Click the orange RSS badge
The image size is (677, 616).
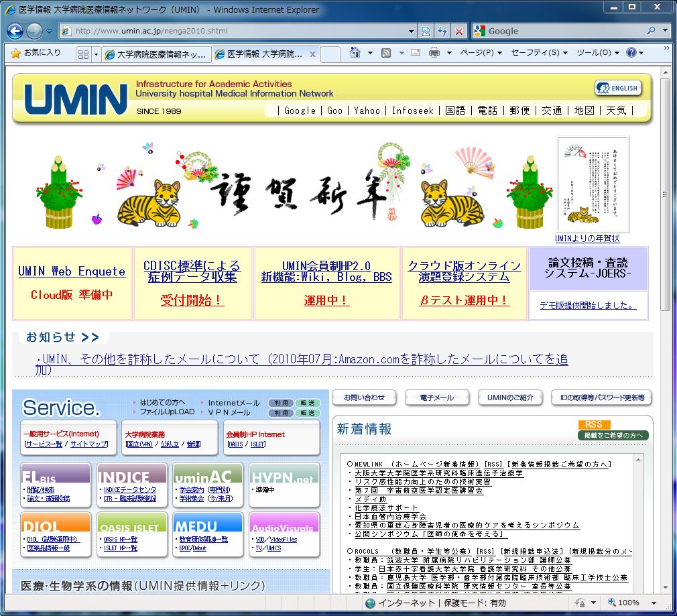click(593, 424)
